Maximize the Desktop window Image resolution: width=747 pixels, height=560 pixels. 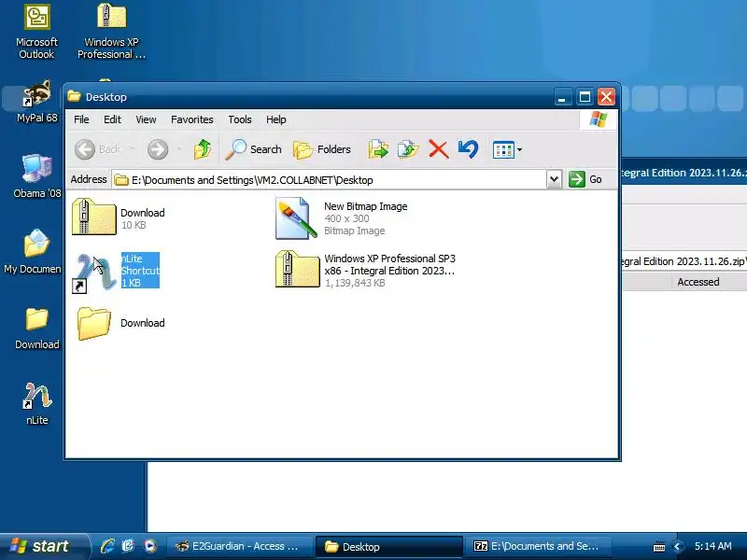coord(585,97)
